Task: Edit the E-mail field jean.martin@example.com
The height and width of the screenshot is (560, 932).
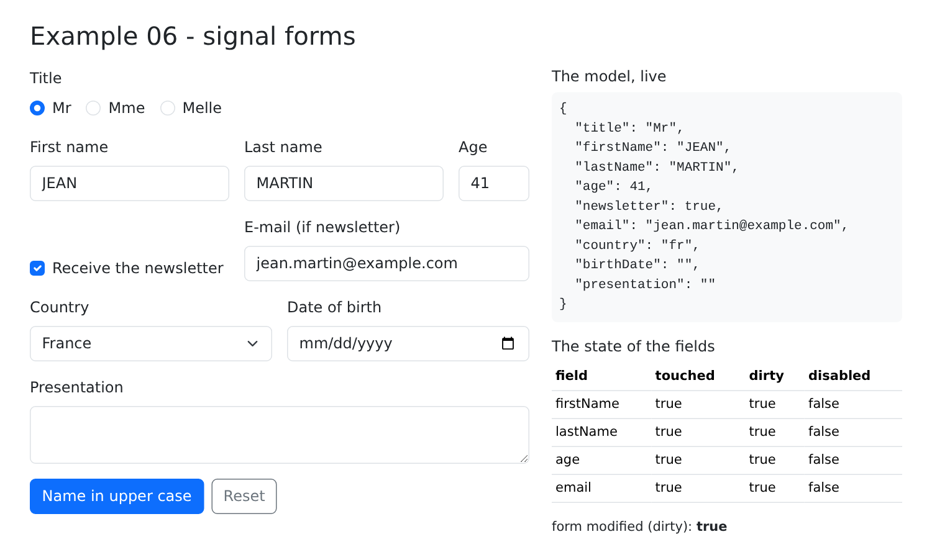Action: (x=386, y=263)
